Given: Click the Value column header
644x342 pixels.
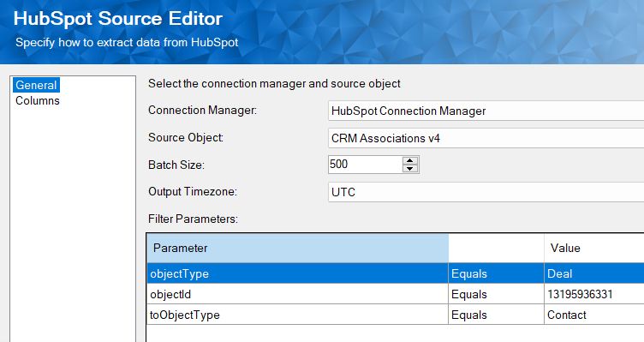Looking at the screenshot, I should tap(594, 249).
